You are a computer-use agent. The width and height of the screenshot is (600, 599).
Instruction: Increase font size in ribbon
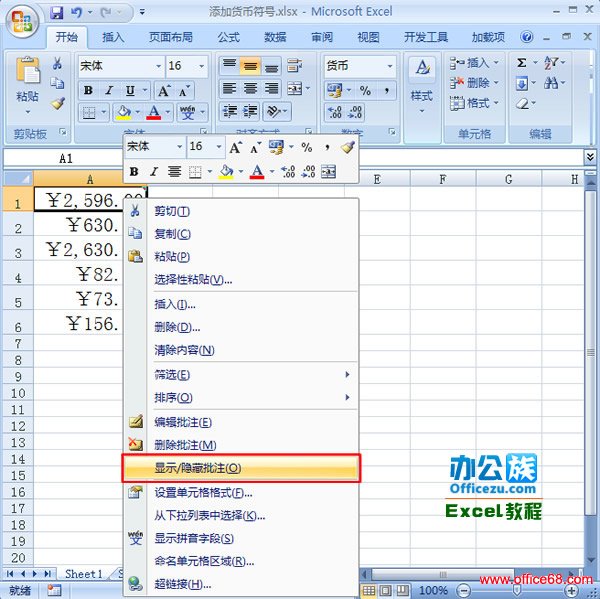[164, 91]
